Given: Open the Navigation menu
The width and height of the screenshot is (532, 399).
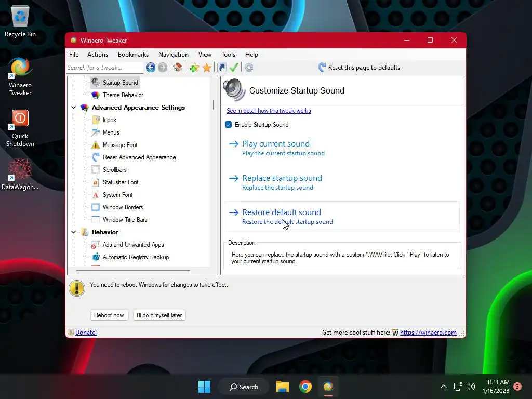Looking at the screenshot, I should (174, 54).
